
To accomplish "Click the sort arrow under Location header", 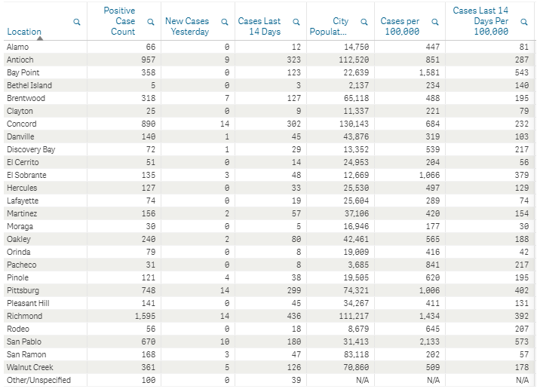I will pos(40,38).
